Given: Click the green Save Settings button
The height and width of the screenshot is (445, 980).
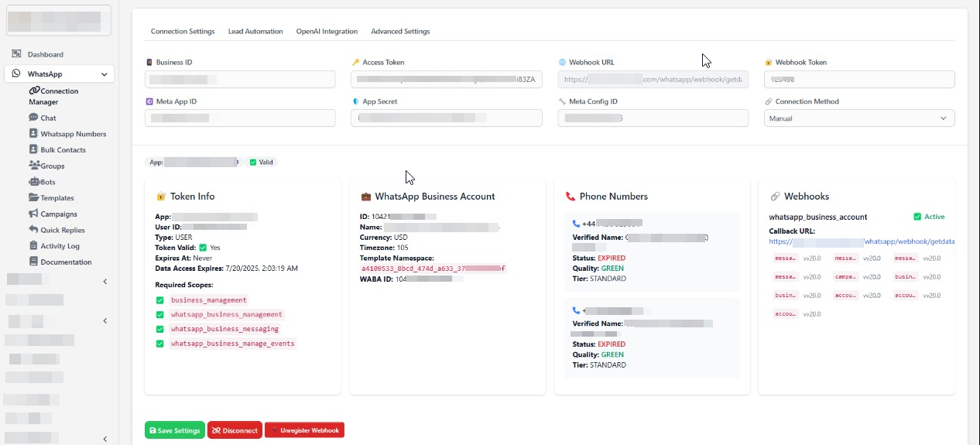Looking at the screenshot, I should tap(174, 430).
